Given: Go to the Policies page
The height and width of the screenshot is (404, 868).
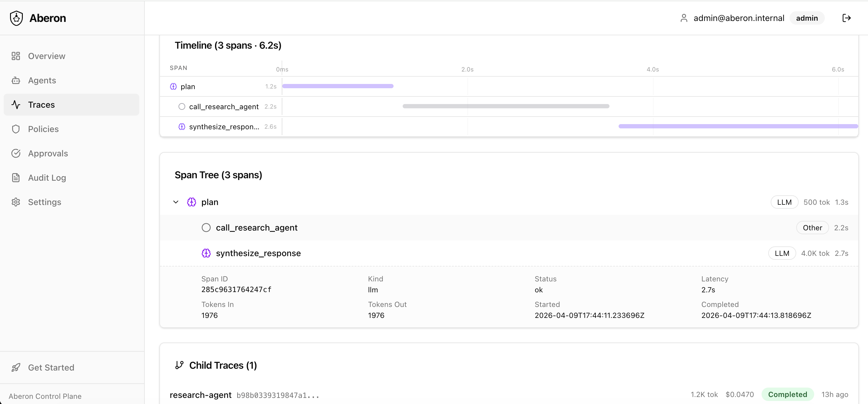Looking at the screenshot, I should click(x=43, y=129).
